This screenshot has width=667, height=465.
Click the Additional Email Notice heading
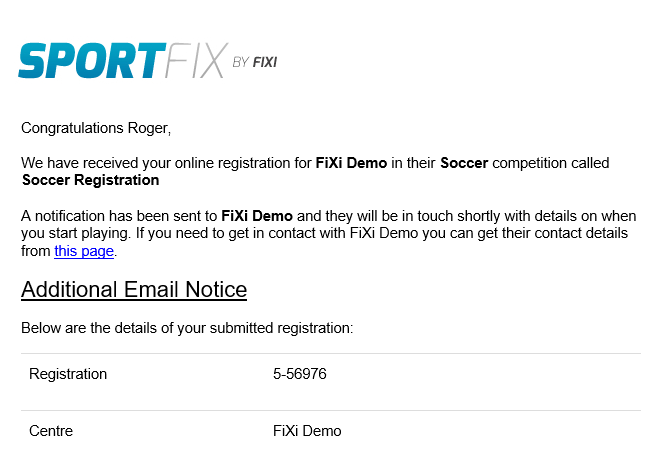tap(134, 290)
